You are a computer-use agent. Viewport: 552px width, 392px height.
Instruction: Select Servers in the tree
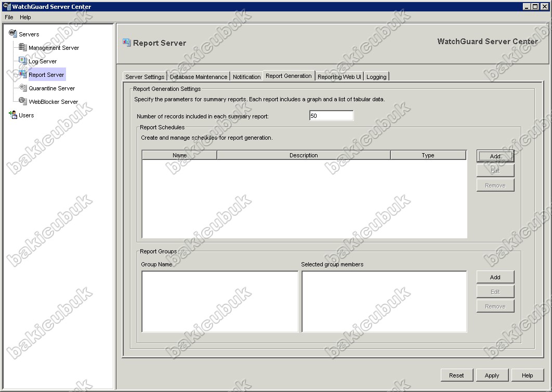[x=29, y=34]
